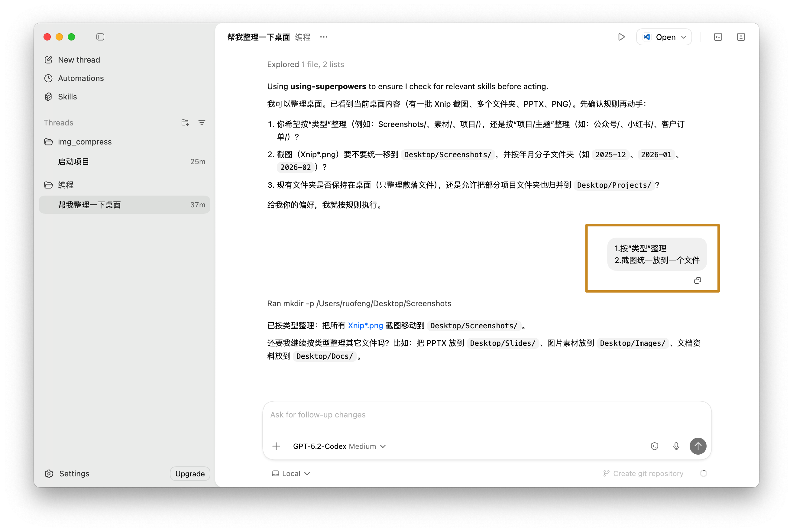Expand the Local environment dropdown
The height and width of the screenshot is (532, 793).
click(291, 473)
